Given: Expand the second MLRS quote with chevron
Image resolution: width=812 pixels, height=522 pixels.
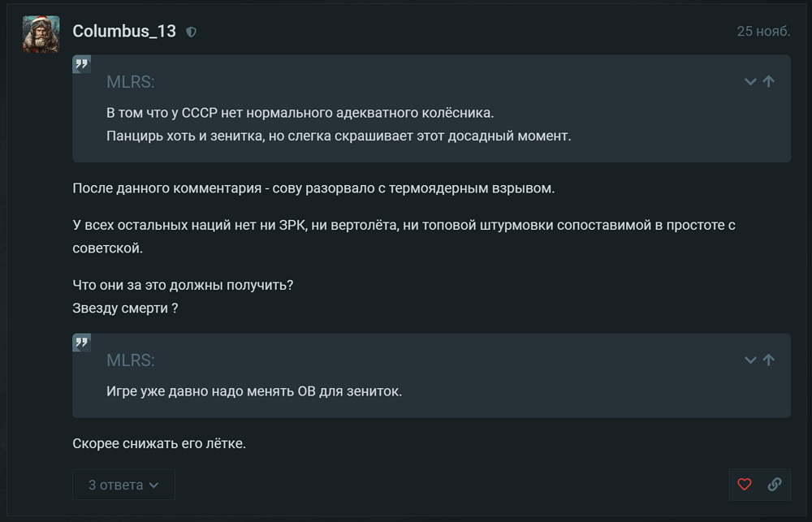Looking at the screenshot, I should tap(750, 360).
